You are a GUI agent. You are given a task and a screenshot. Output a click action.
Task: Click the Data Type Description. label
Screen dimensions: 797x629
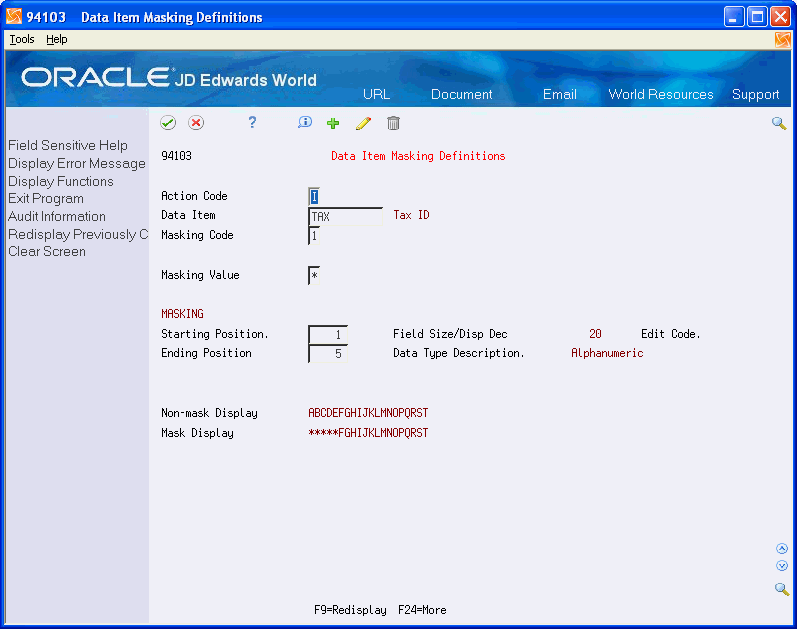click(x=458, y=353)
